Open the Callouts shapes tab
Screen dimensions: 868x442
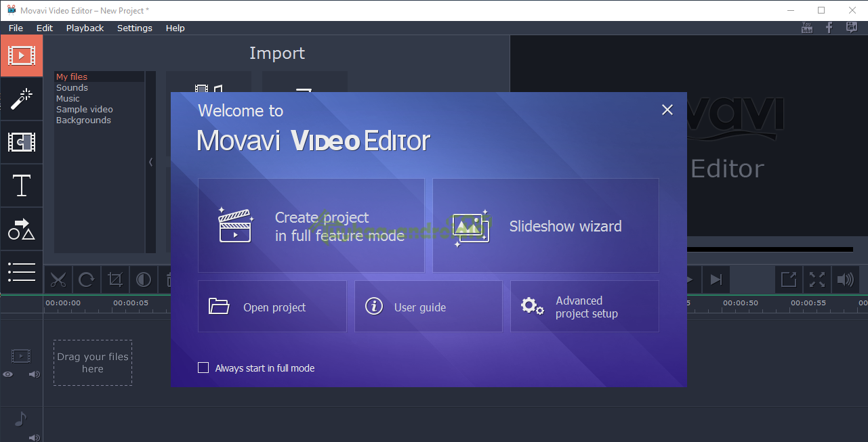pos(22,229)
